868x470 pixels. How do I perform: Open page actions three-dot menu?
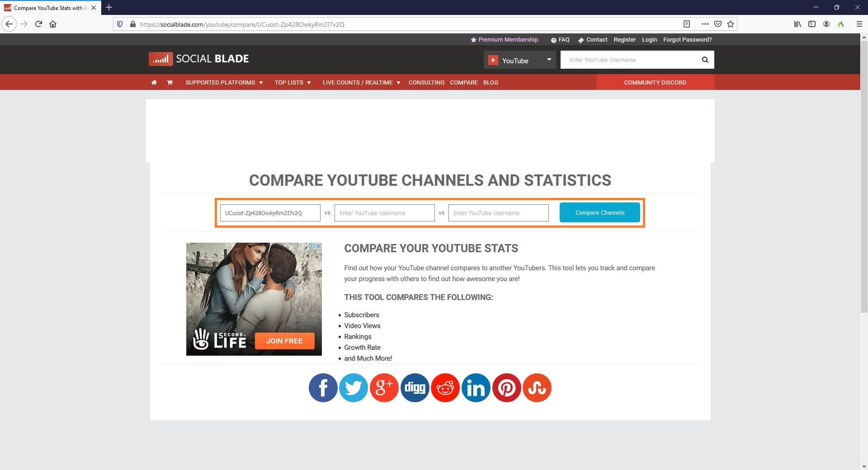[705, 24]
